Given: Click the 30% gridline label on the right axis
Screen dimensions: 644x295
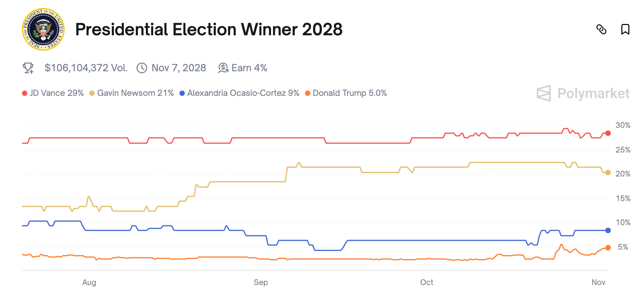Looking at the screenshot, I should 622,125.
